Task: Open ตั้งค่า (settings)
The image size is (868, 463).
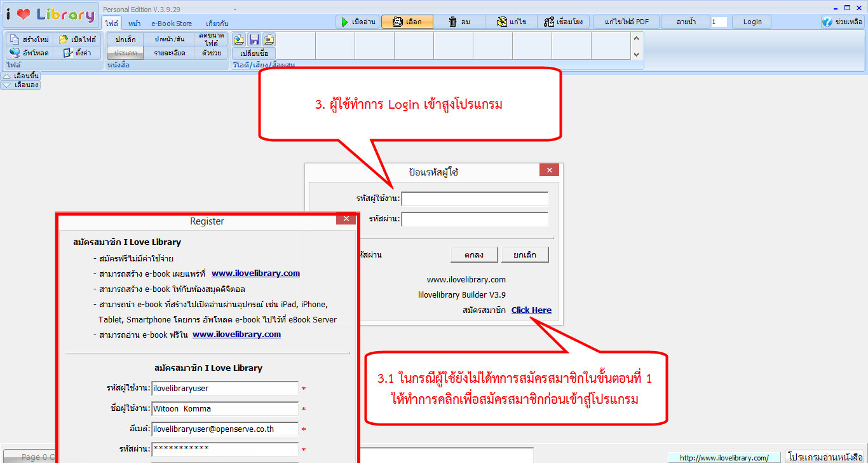Action: click(x=77, y=53)
